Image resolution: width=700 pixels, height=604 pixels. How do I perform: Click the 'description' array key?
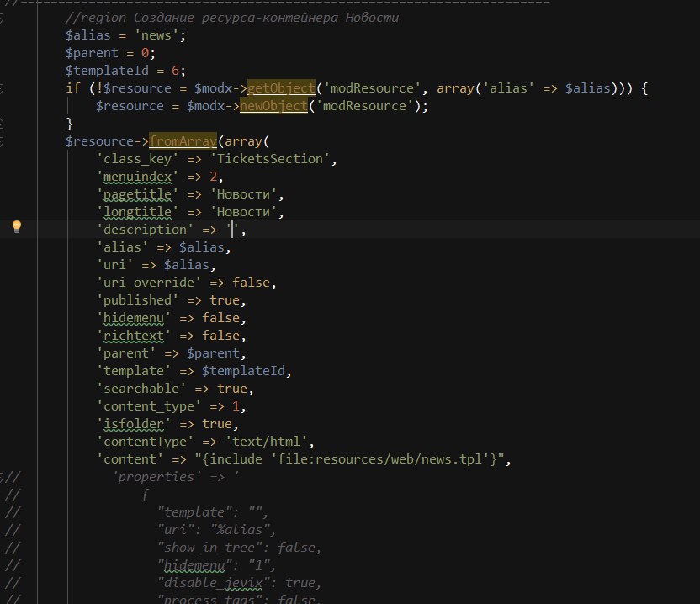click(x=145, y=230)
